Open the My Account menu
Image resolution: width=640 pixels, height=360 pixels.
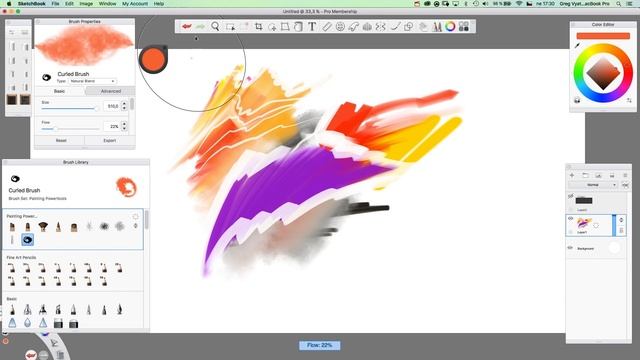pyautogui.click(x=135, y=3)
